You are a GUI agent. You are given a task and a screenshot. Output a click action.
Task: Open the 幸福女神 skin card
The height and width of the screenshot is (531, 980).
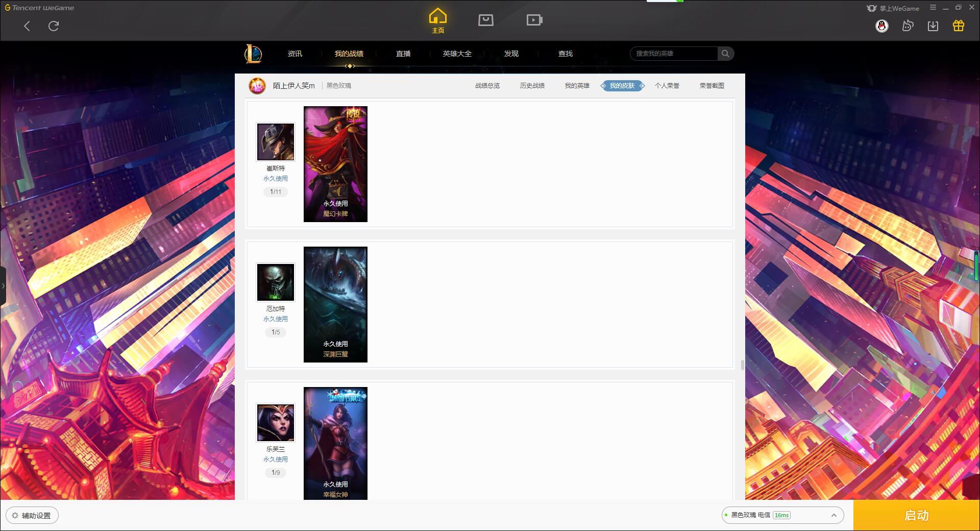point(335,443)
